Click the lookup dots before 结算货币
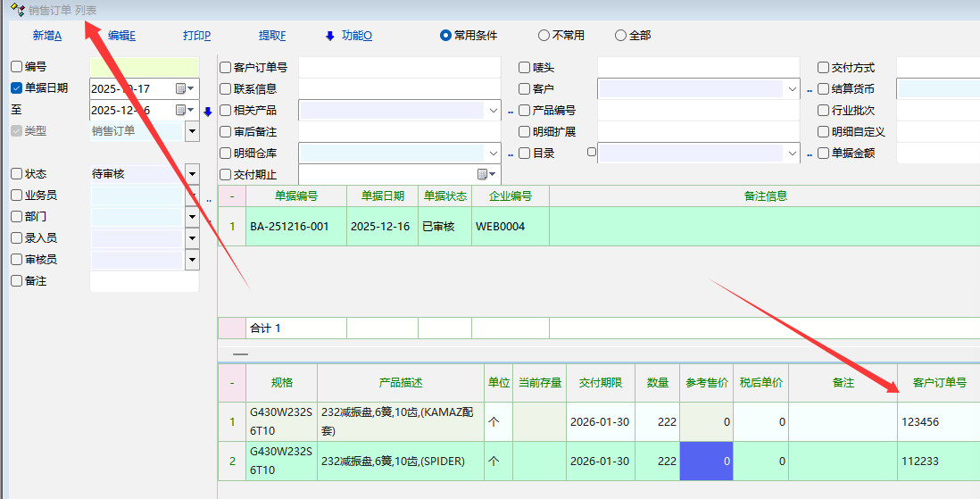The image size is (980, 499). (x=810, y=90)
